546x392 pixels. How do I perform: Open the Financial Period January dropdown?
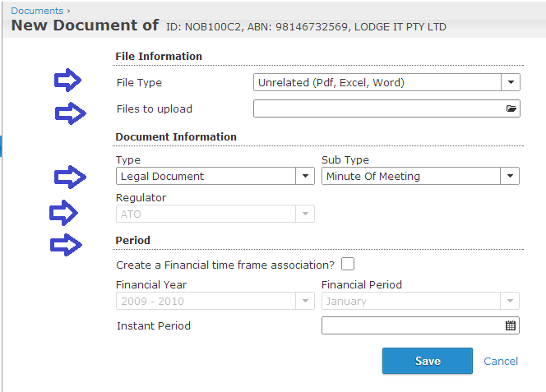(x=420, y=301)
